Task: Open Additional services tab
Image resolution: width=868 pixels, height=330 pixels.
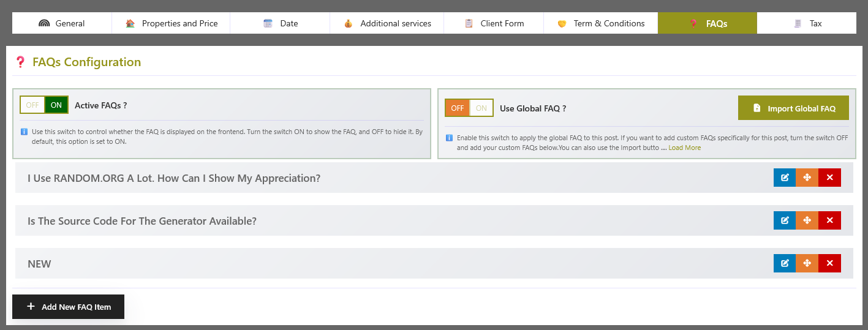Action: (387, 23)
